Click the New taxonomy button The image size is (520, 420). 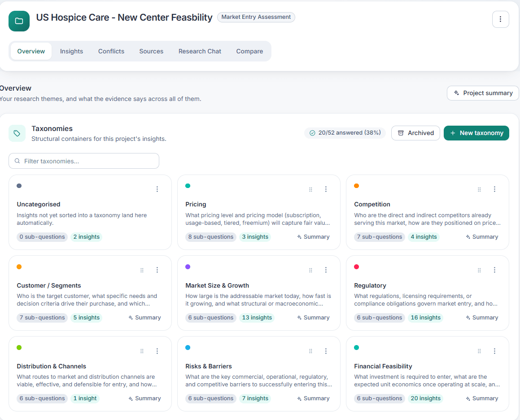pos(476,133)
